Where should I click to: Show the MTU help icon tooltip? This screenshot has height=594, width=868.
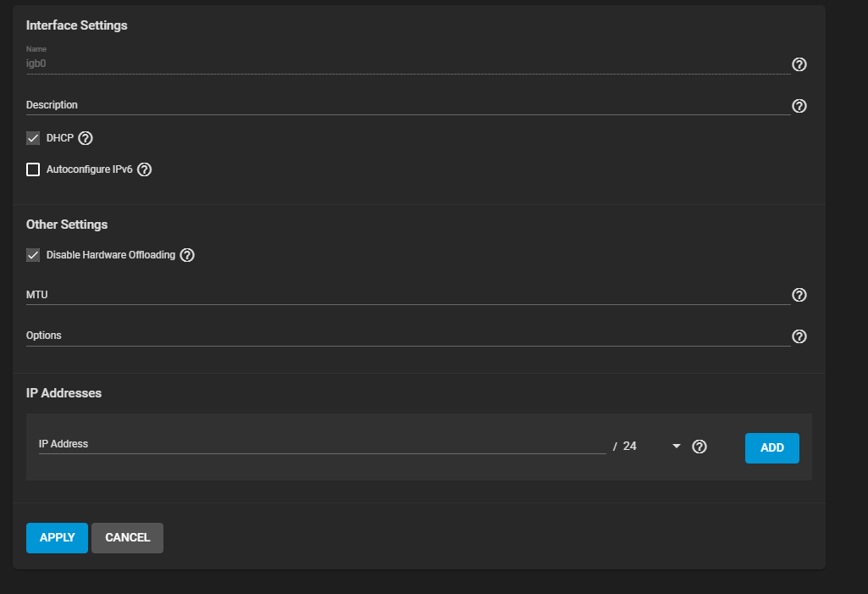click(x=799, y=295)
